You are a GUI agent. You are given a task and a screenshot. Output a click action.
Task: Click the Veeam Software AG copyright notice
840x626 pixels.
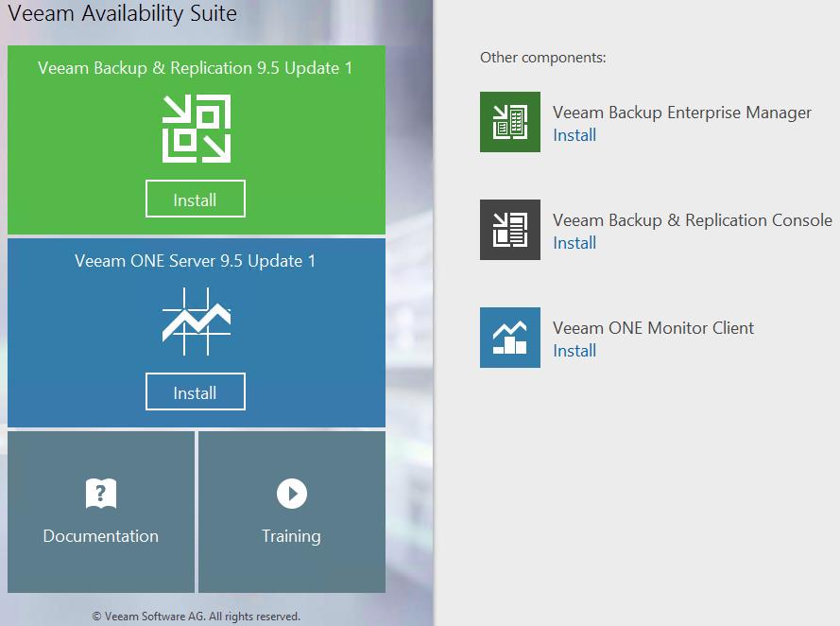pyautogui.click(x=197, y=617)
